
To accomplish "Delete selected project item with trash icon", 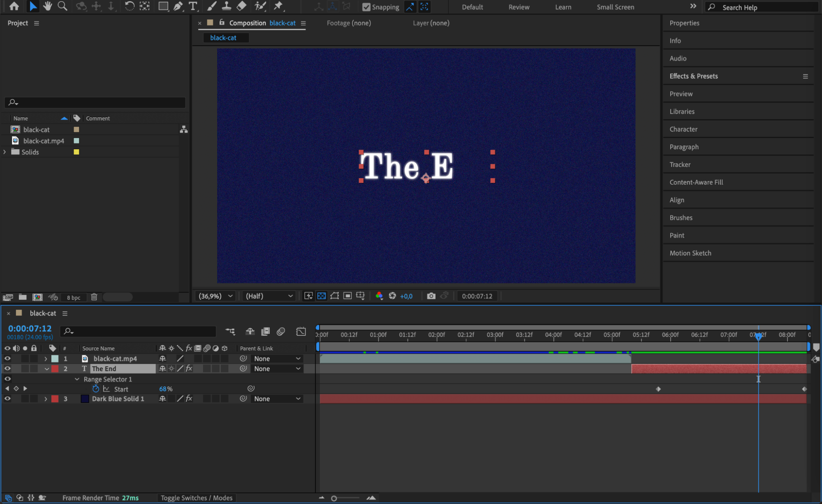I will pos(94,297).
